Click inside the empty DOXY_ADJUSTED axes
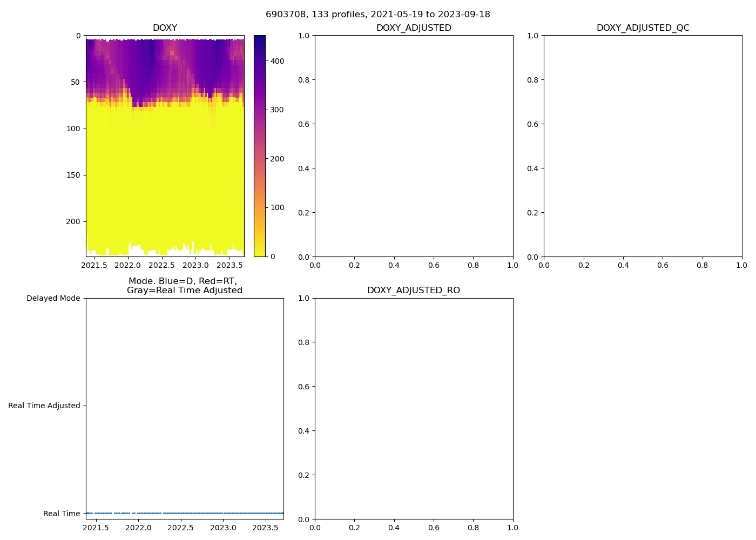Image resolution: width=756 pixels, height=540 pixels. tap(414, 146)
